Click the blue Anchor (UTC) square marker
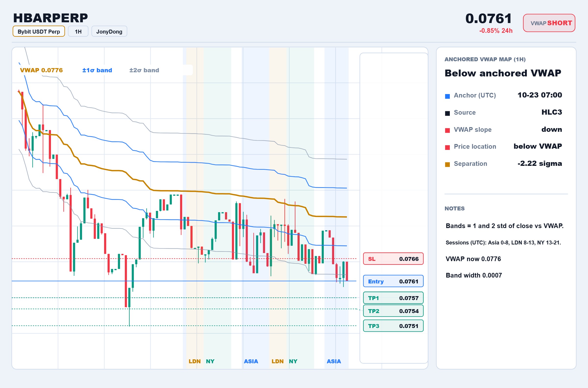Viewport: 588px width, 388px height. (447, 96)
